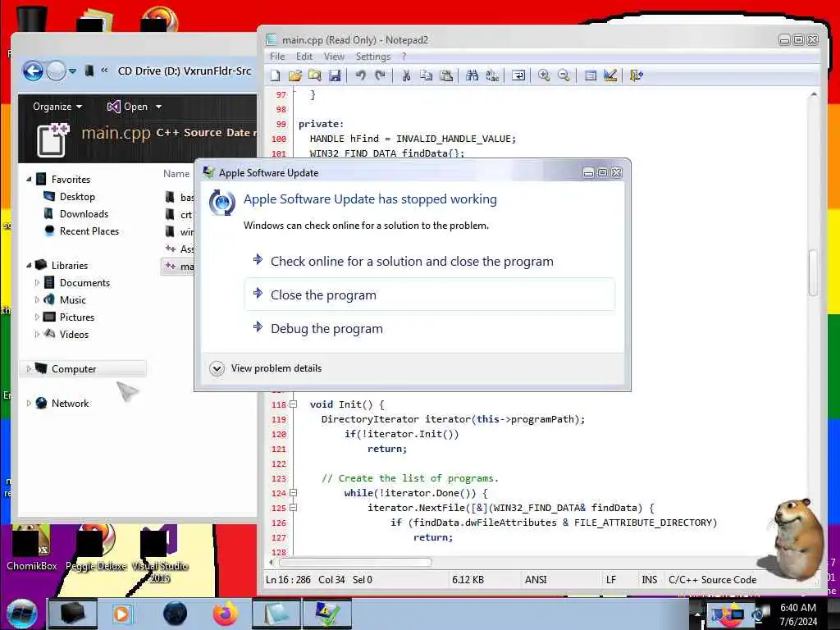
Task: Open the Edit menu in Notepad2
Action: coord(304,57)
